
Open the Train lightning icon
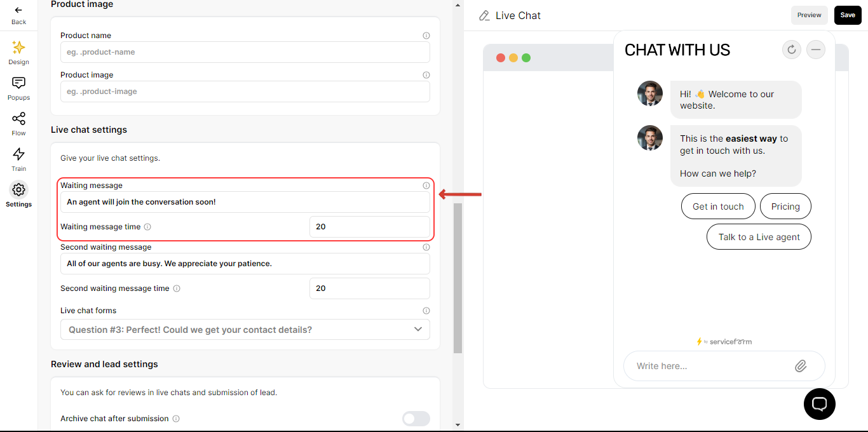tap(18, 154)
